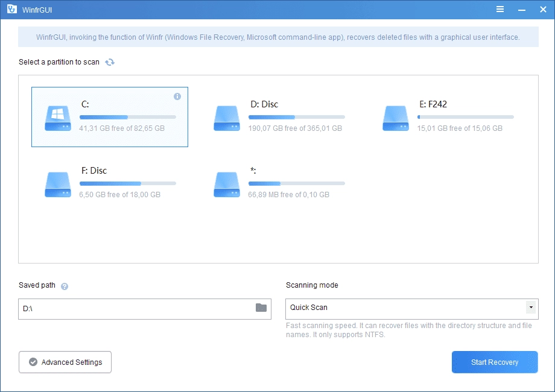Minimize the WinfrGUI window

point(521,10)
